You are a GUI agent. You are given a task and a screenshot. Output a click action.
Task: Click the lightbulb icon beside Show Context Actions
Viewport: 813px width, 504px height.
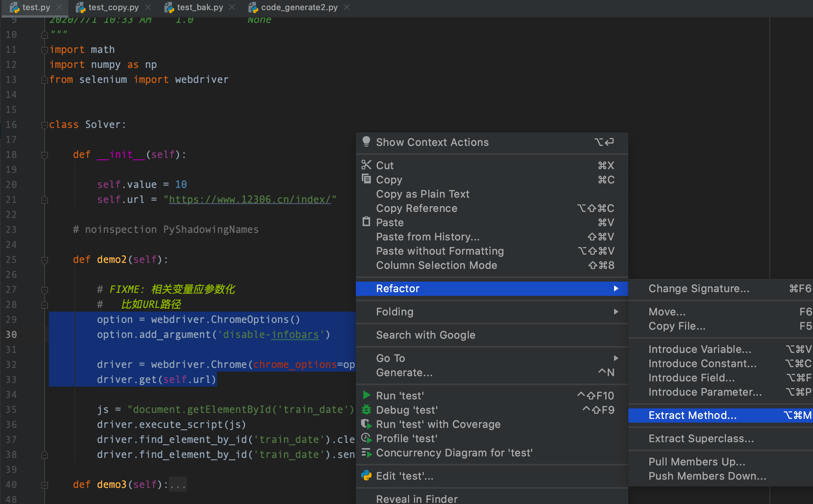[x=366, y=142]
